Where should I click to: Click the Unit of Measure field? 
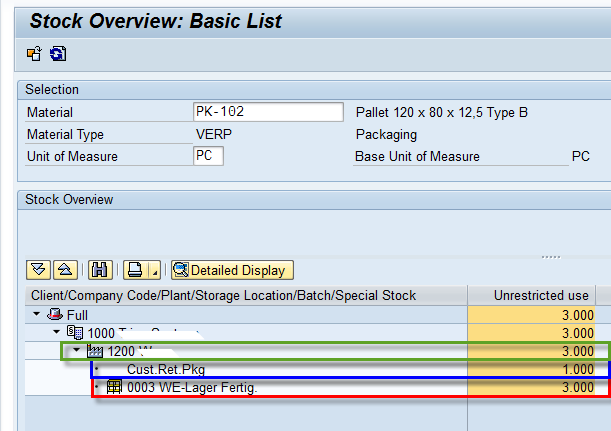pos(209,156)
